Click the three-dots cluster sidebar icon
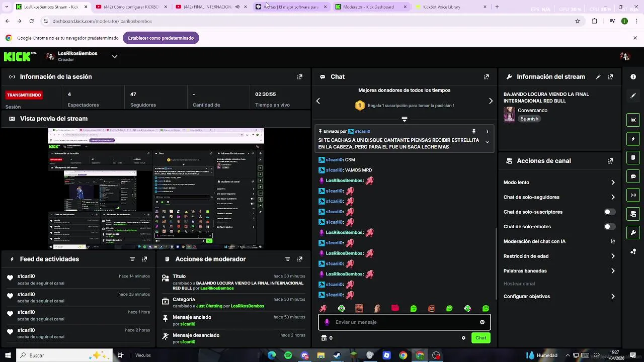Viewport: 644px width, 362px height. tap(633, 251)
